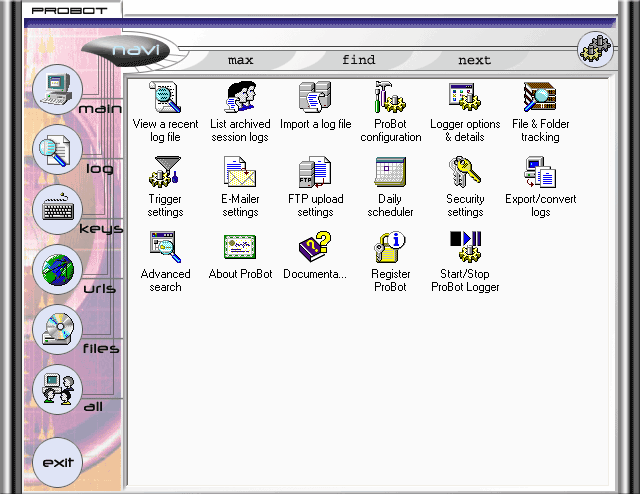Click the navi oval logo button
This screenshot has height=495, width=640.
[x=126, y=51]
